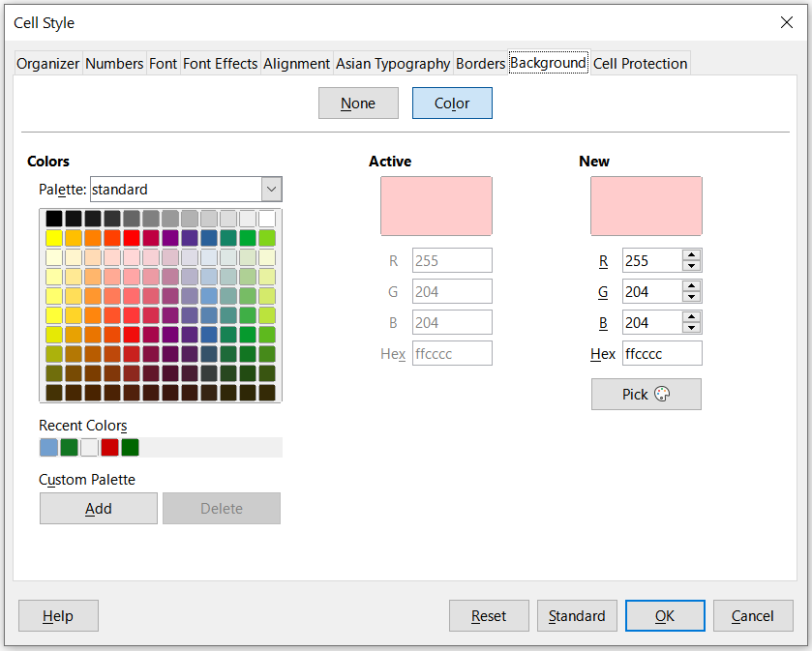Pick the black swatch in palette
This screenshot has width=812, height=651.
54,219
